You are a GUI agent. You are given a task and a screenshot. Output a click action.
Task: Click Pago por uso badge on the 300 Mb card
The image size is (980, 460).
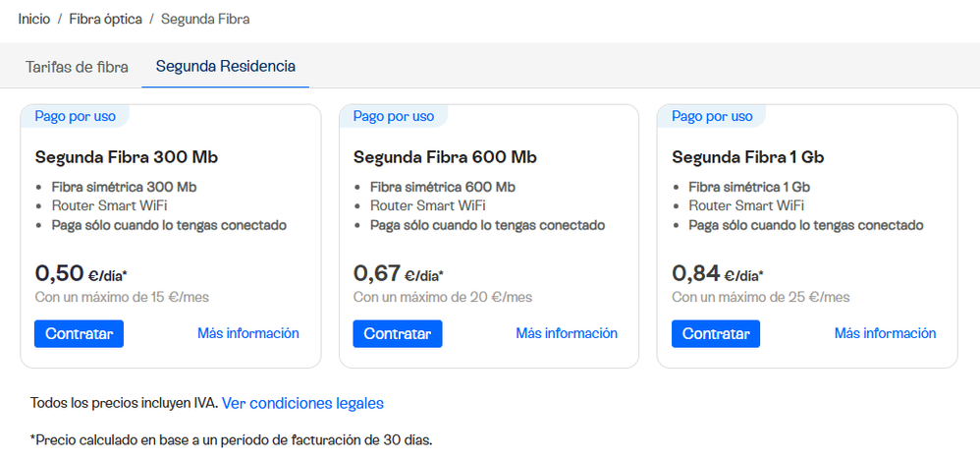point(76,116)
